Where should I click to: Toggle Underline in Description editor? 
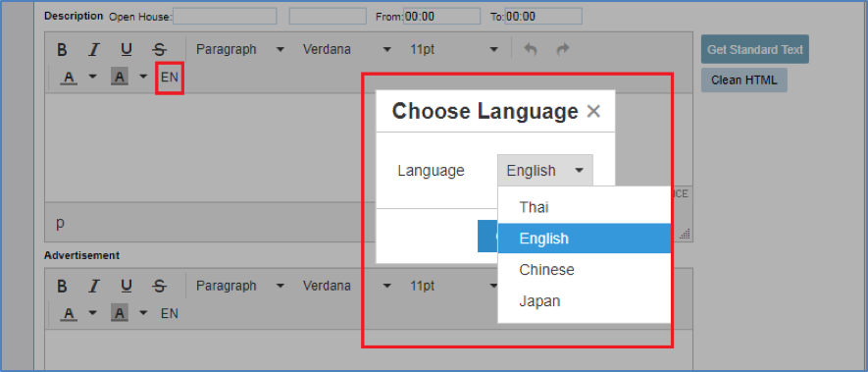(127, 50)
